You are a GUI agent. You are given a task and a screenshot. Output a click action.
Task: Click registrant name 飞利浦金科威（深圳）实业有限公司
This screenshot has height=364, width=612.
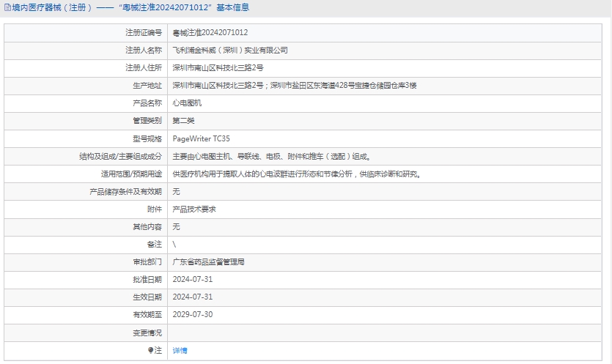pyautogui.click(x=229, y=51)
